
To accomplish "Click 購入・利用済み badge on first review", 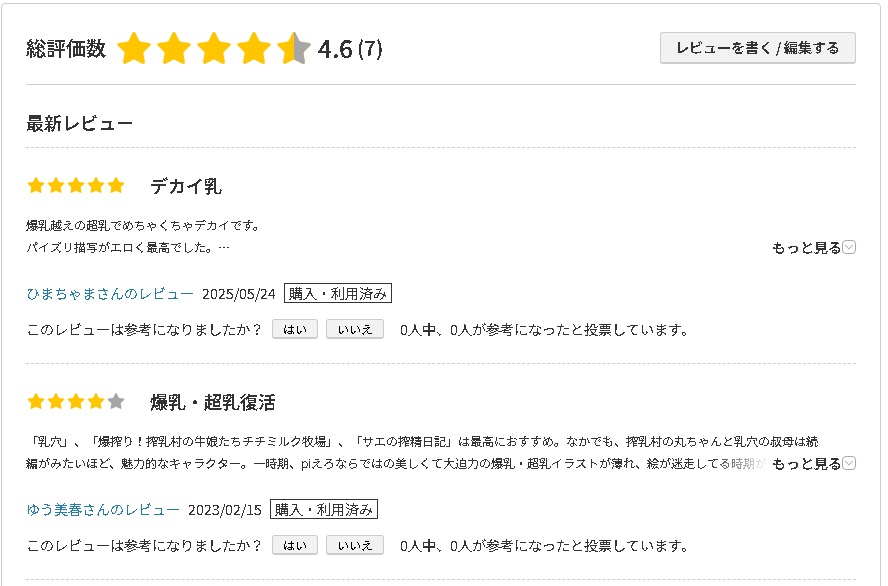I will (x=338, y=294).
